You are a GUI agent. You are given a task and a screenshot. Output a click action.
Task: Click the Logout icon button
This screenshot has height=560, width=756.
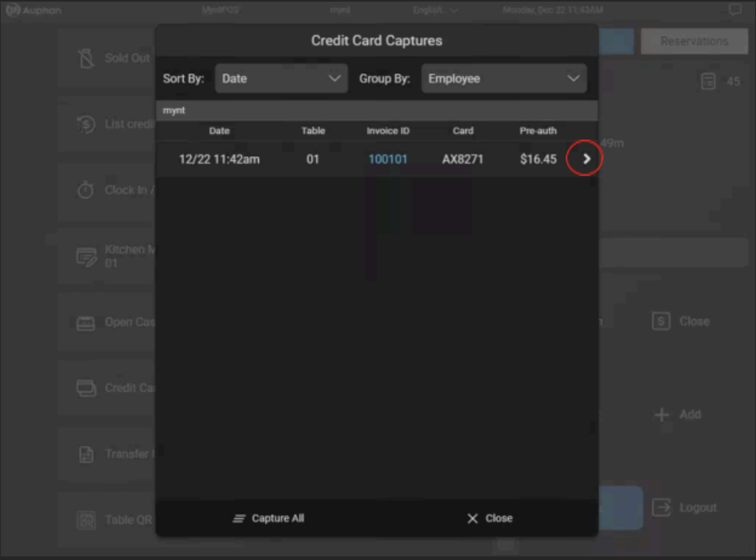click(661, 507)
